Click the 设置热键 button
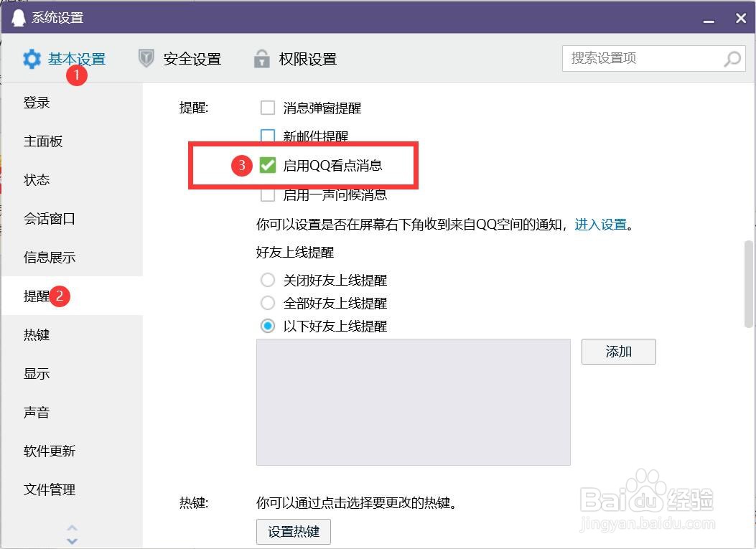This screenshot has height=549, width=756. click(293, 532)
